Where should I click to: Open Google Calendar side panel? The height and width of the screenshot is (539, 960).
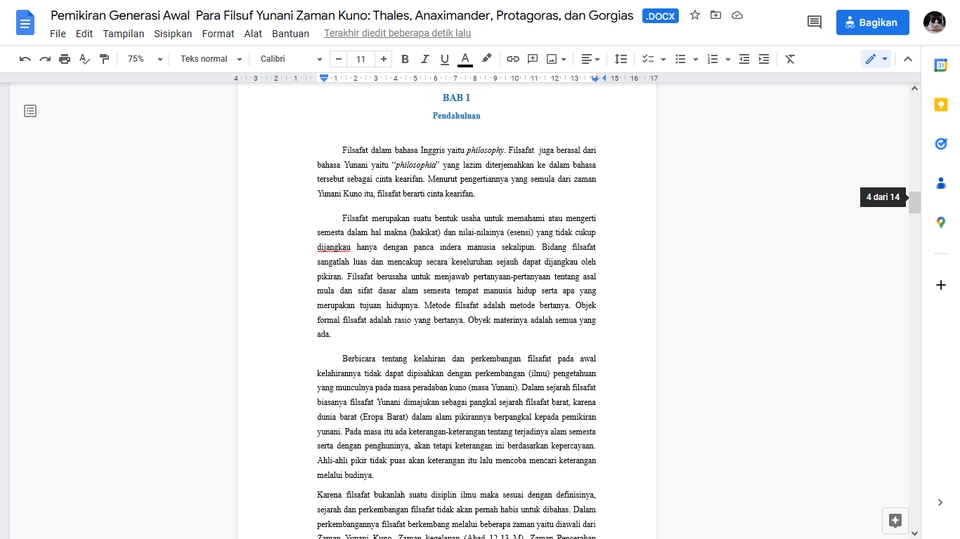pyautogui.click(x=940, y=65)
